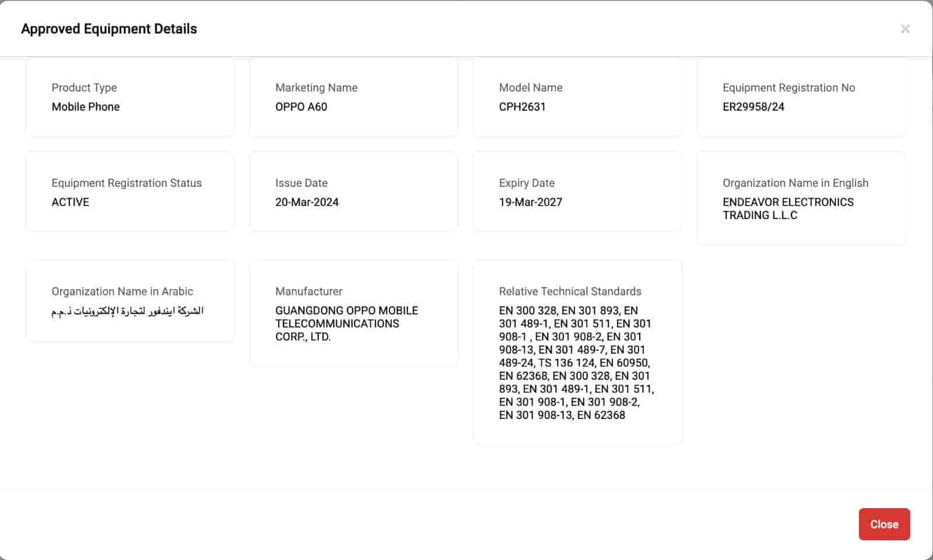Click the label Equipment Registration Status
This screenshot has height=560, width=933.
(126, 182)
